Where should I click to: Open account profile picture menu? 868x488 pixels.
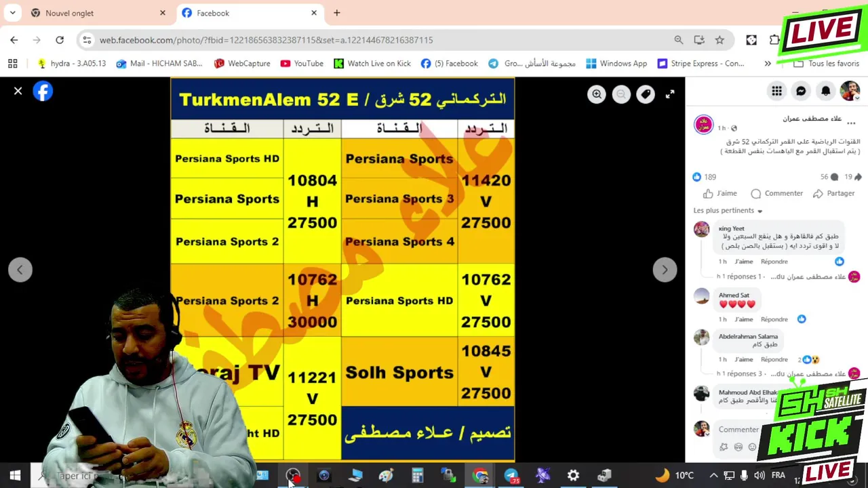point(850,91)
